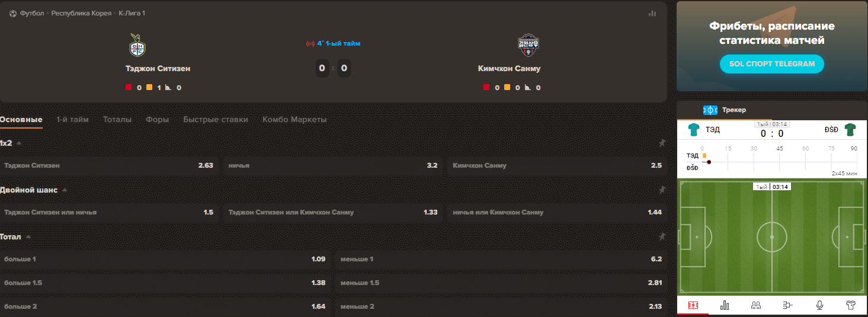Open the pitch view tab in tracker
The height and width of the screenshot is (317, 868).
point(693,306)
